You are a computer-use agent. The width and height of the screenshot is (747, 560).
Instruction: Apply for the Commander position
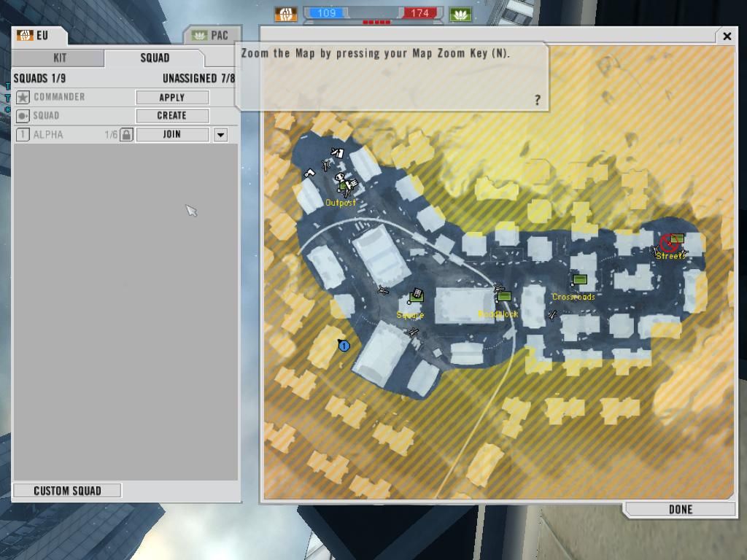172,97
